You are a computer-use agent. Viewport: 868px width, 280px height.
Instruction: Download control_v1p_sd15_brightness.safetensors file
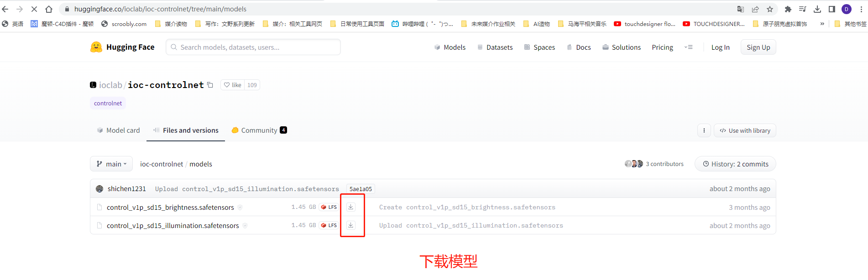pos(350,207)
